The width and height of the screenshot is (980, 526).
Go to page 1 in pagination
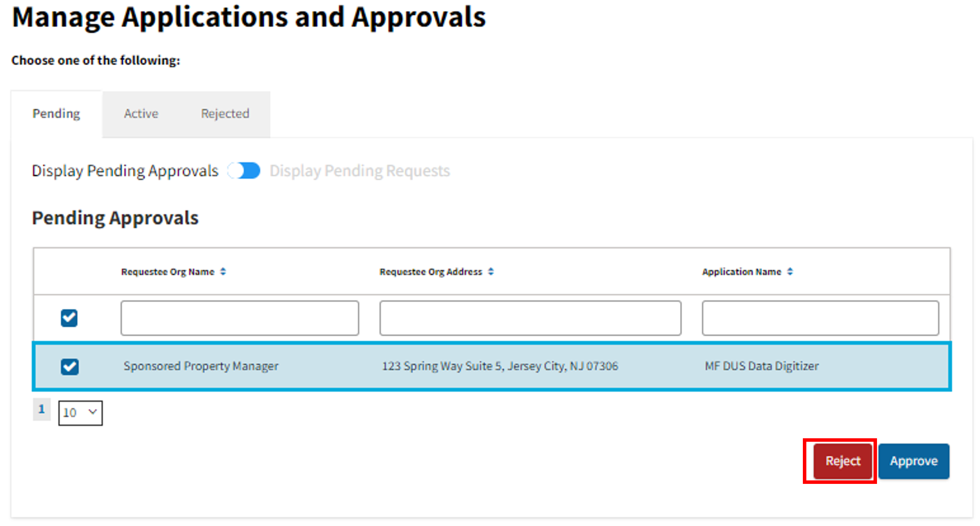click(41, 409)
